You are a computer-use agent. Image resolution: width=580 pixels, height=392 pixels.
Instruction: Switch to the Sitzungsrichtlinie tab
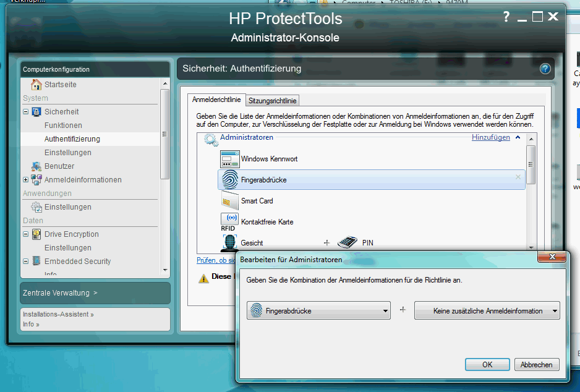pyautogui.click(x=272, y=101)
